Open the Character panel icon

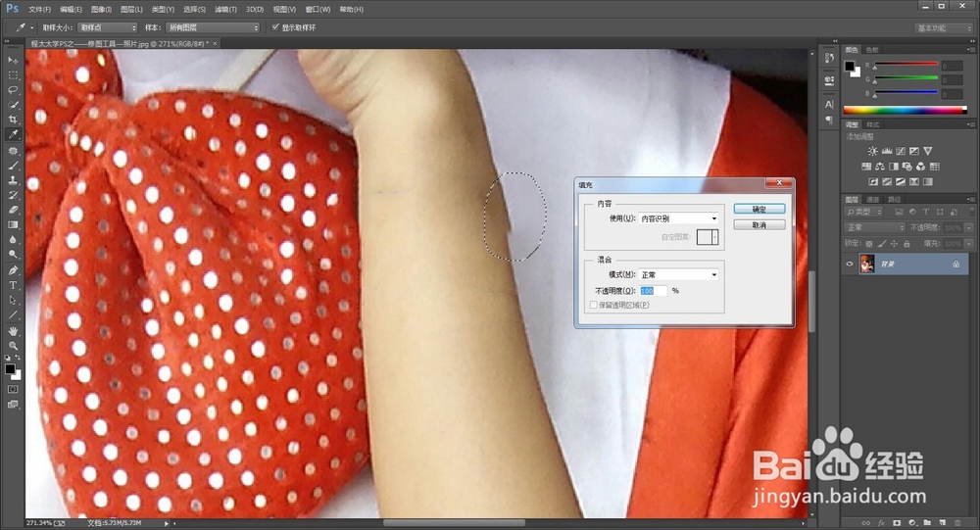[829, 105]
